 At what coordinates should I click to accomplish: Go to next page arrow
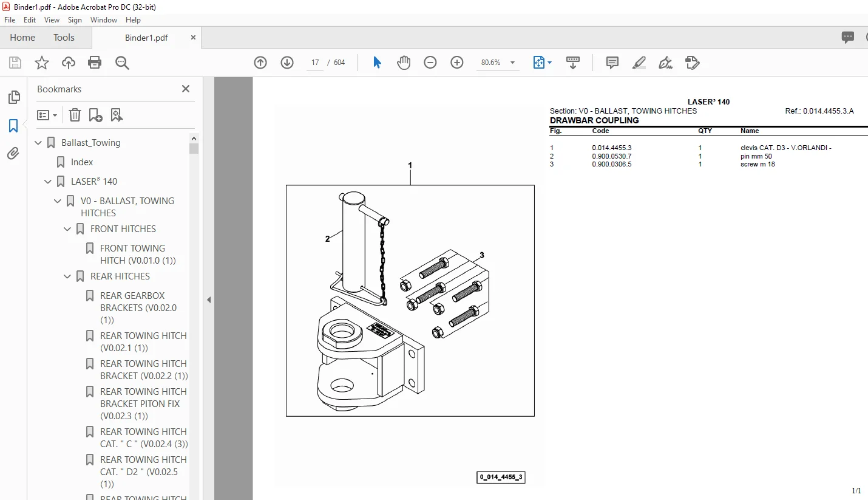coord(287,63)
